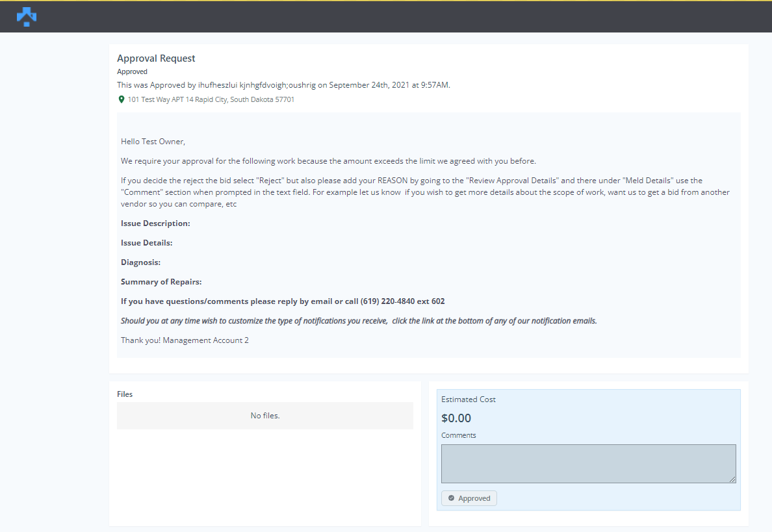
Task: Click the green Approved status label
Action: [132, 71]
